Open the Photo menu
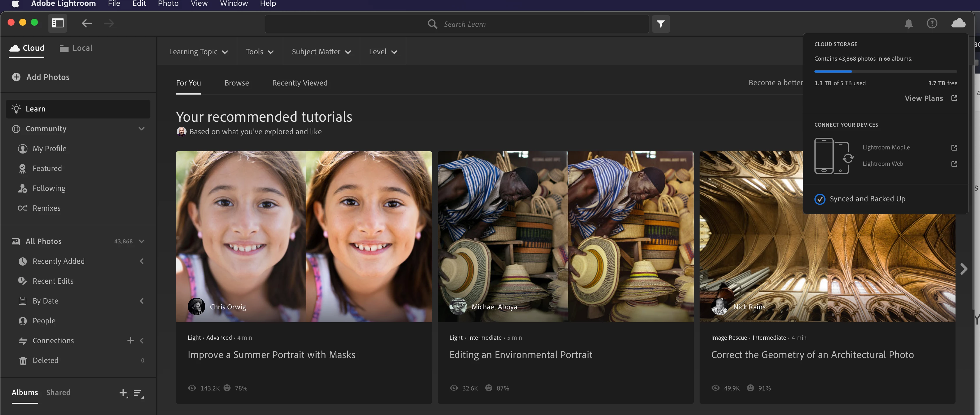 point(168,4)
